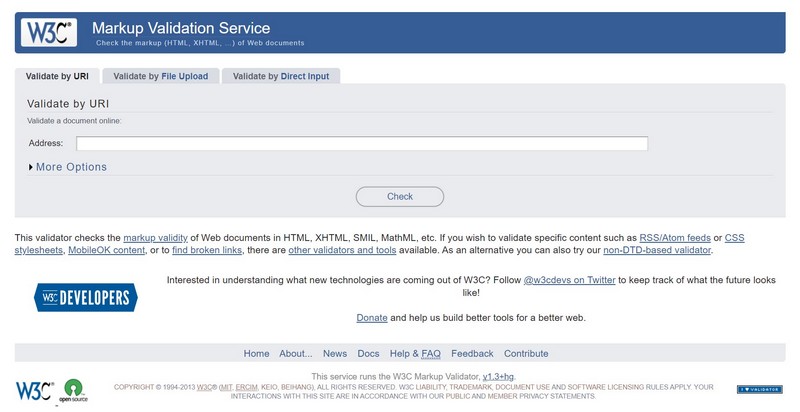
Task: Click the Open Source logo in the footer
Action: click(73, 391)
